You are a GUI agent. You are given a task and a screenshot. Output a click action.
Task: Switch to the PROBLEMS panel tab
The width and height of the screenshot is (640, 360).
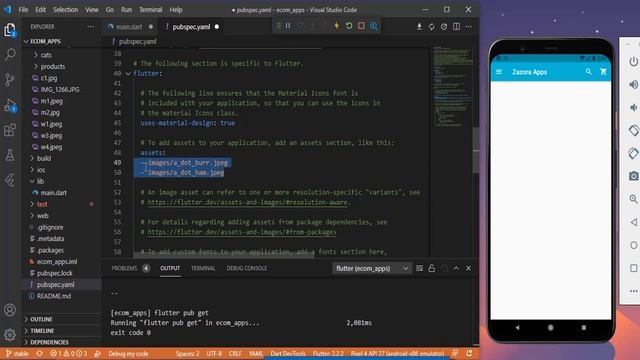pos(124,268)
